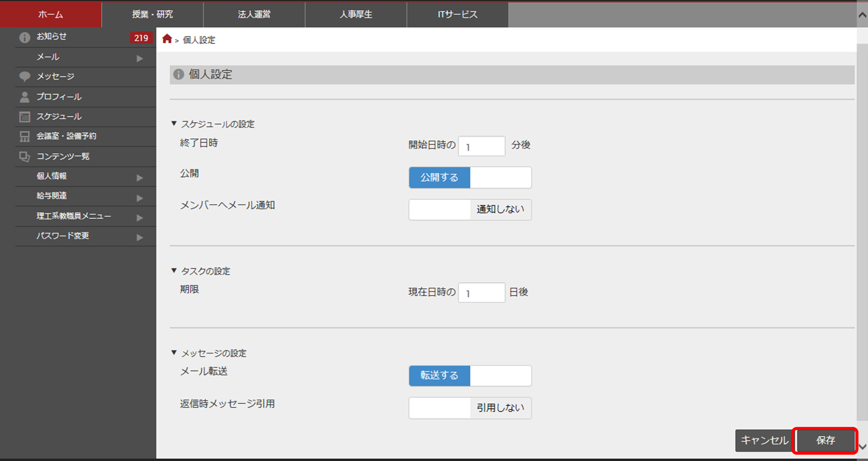868x461 pixels.
Task: Click the 返信時メッセージ引用 label text
Action: 227,404
